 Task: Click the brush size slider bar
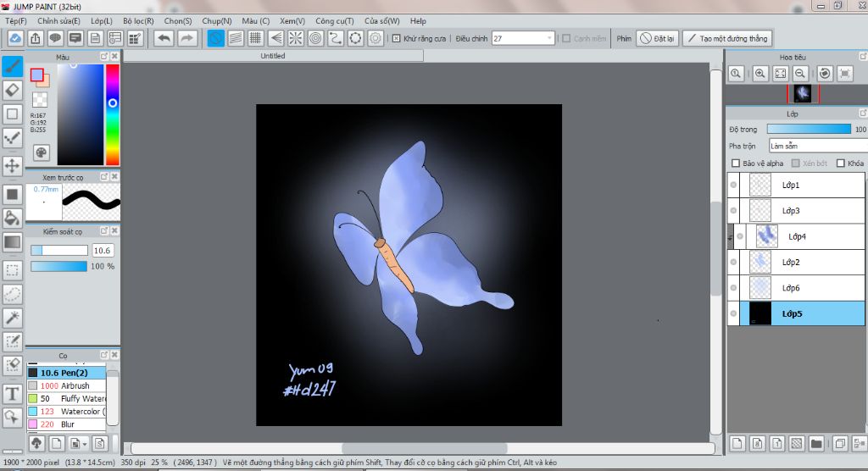[x=59, y=250]
